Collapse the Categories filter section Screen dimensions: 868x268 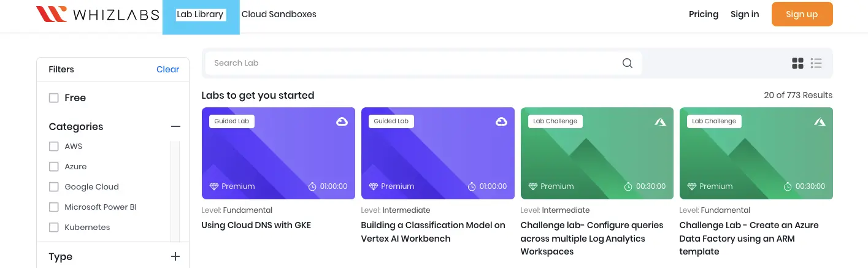coord(175,127)
